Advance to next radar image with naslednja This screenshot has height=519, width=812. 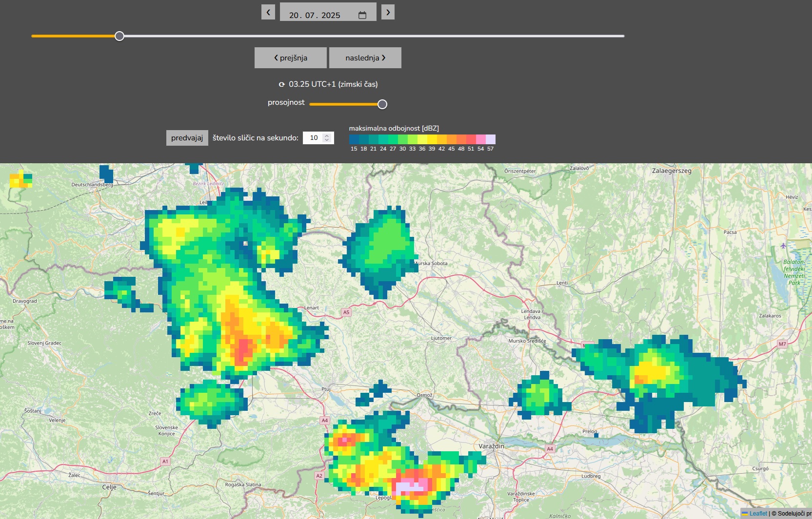tap(365, 58)
